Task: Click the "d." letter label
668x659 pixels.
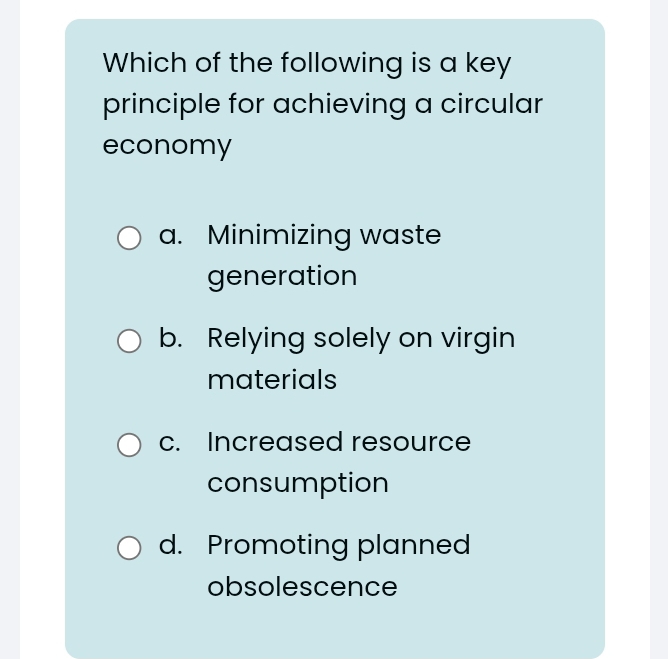Action: click(x=171, y=545)
